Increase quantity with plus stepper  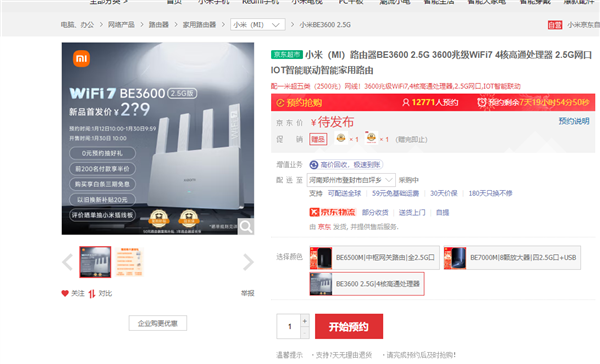(x=305, y=321)
